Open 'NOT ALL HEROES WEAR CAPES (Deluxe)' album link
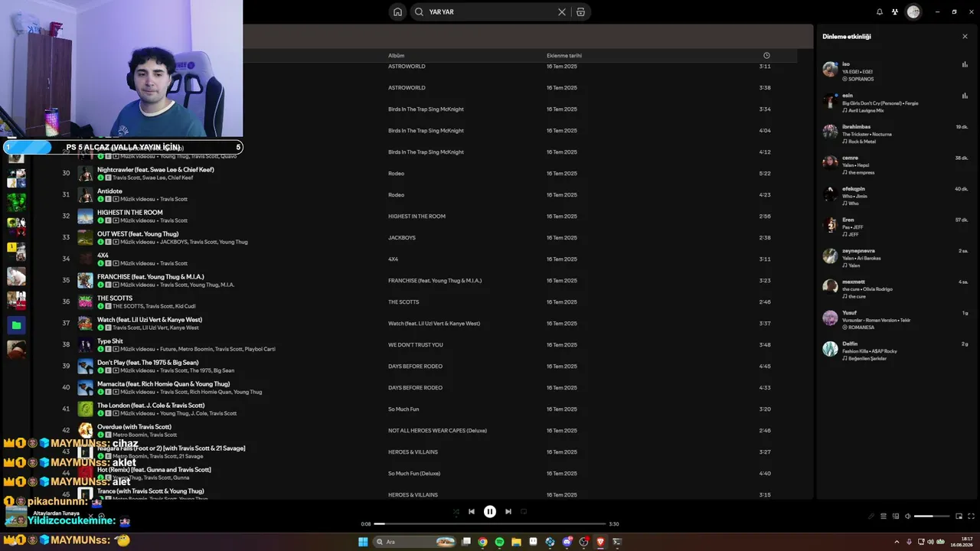This screenshot has width=980, height=551. pyautogui.click(x=438, y=431)
